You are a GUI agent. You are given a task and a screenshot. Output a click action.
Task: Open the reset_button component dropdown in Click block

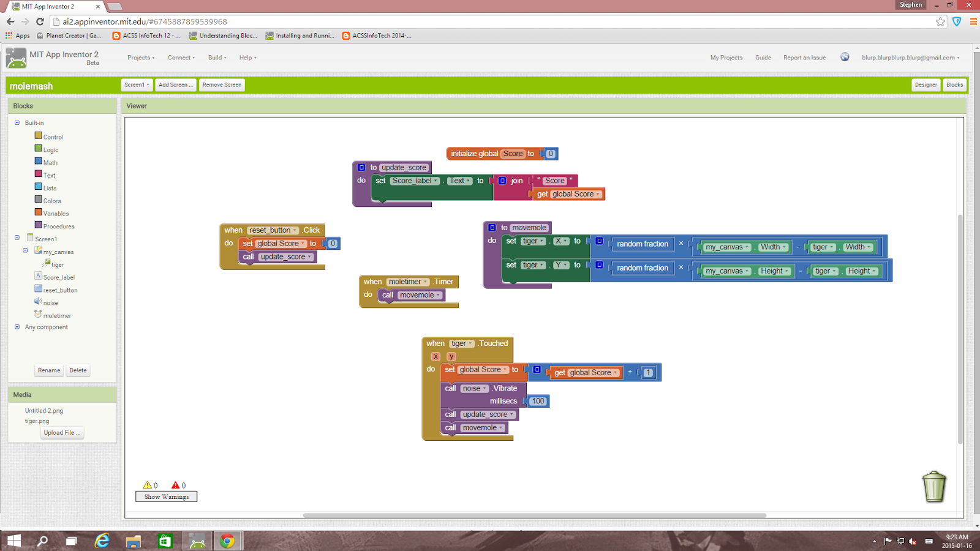coord(273,230)
